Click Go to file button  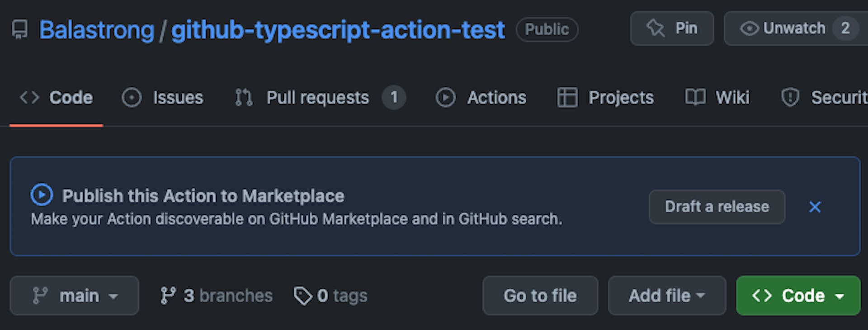[x=540, y=296]
